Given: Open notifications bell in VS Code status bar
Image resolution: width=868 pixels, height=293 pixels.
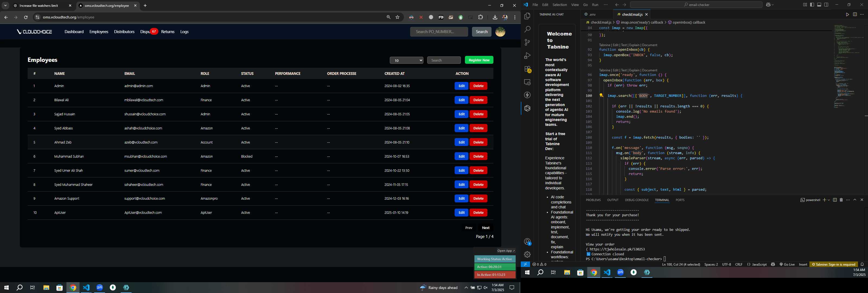Looking at the screenshot, I should 862,264.
